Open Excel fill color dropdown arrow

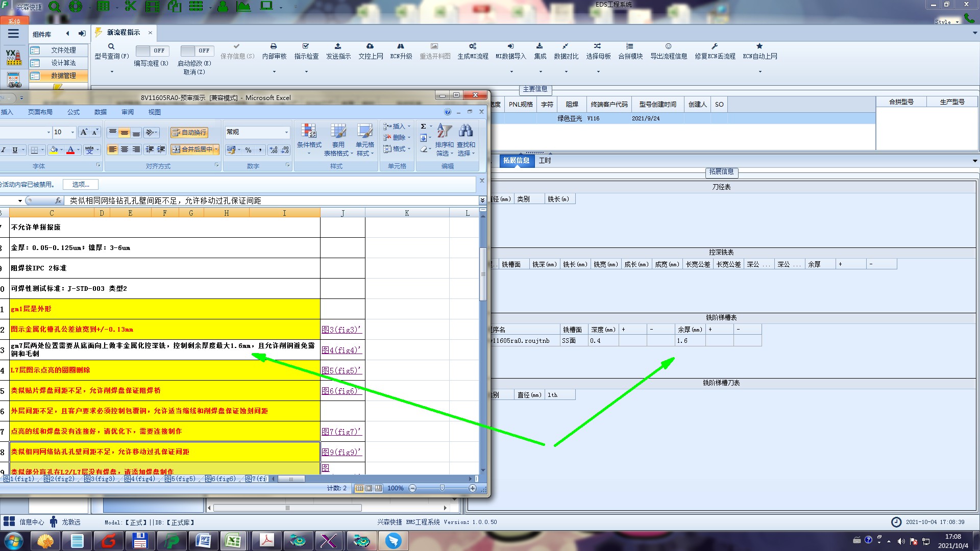pos(62,150)
